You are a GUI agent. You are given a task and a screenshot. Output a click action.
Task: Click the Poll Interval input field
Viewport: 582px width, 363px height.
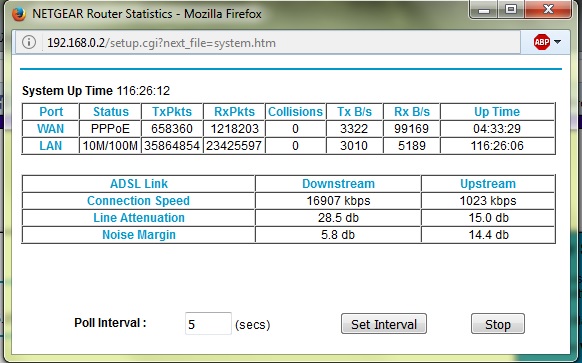pos(208,324)
